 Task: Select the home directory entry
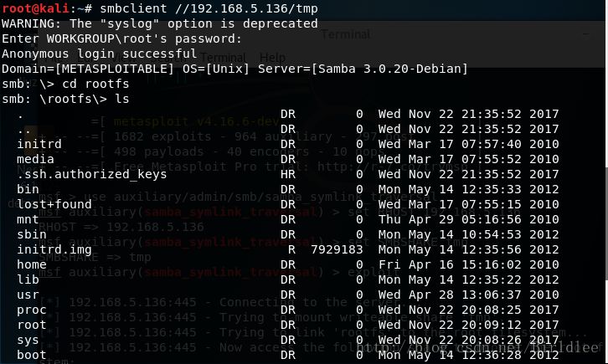(32, 265)
